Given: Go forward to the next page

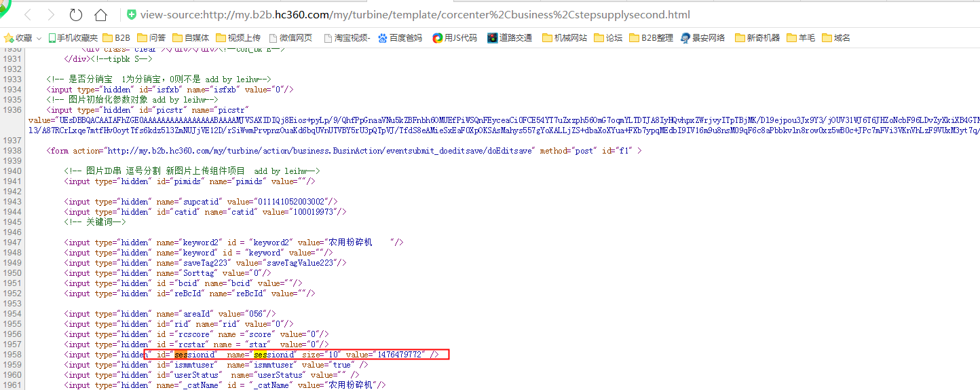Looking at the screenshot, I should (51, 15).
